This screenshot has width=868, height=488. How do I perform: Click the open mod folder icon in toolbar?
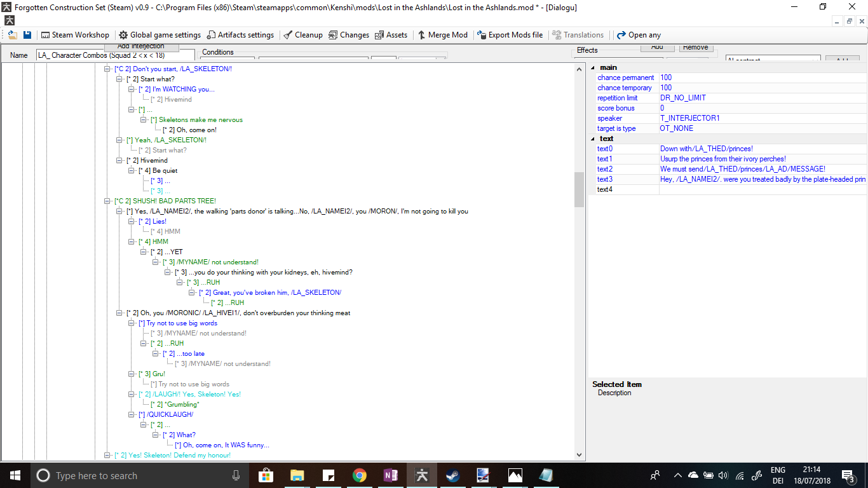[x=13, y=35]
